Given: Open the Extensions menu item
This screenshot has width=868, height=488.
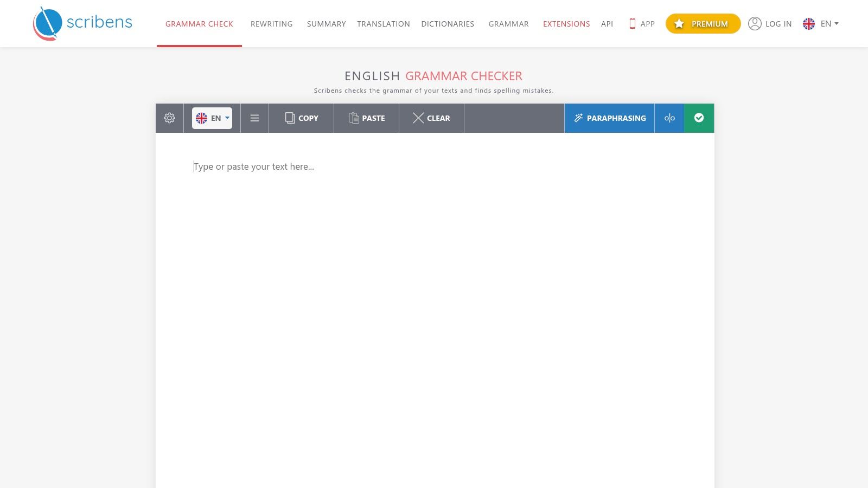Looking at the screenshot, I should click(x=566, y=24).
